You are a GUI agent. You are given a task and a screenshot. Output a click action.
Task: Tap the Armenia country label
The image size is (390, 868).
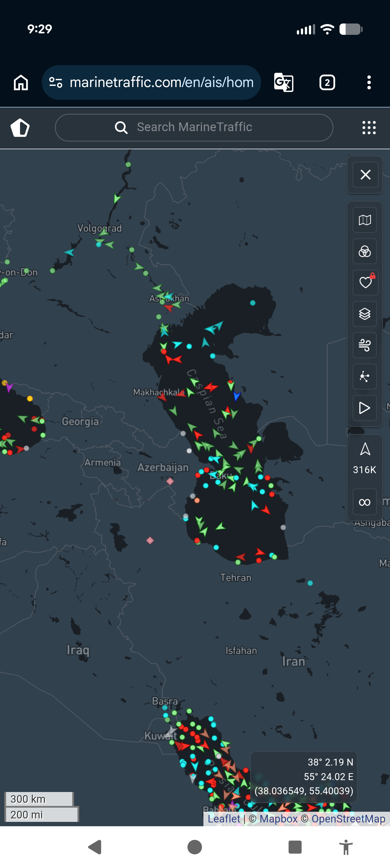coord(102,462)
